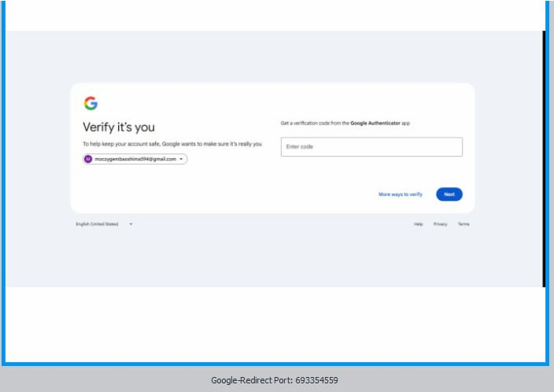Expand the language selector arrow
Image resolution: width=554 pixels, height=392 pixels.
coord(131,224)
